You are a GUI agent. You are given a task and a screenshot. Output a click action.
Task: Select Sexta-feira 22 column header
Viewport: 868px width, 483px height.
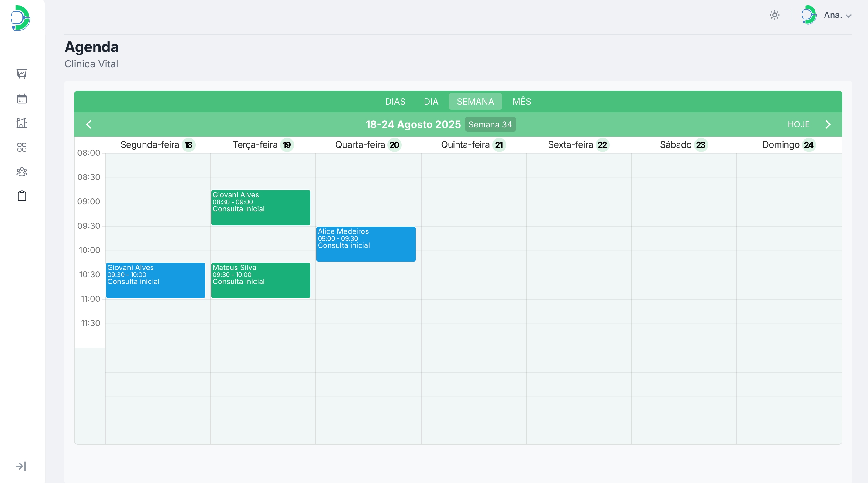click(x=579, y=145)
